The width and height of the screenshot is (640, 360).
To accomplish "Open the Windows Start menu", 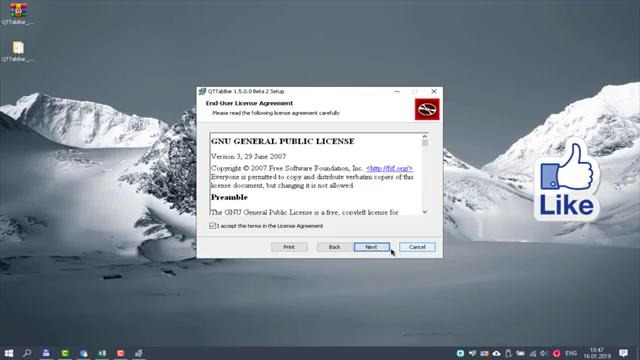I will pyautogui.click(x=9, y=353).
